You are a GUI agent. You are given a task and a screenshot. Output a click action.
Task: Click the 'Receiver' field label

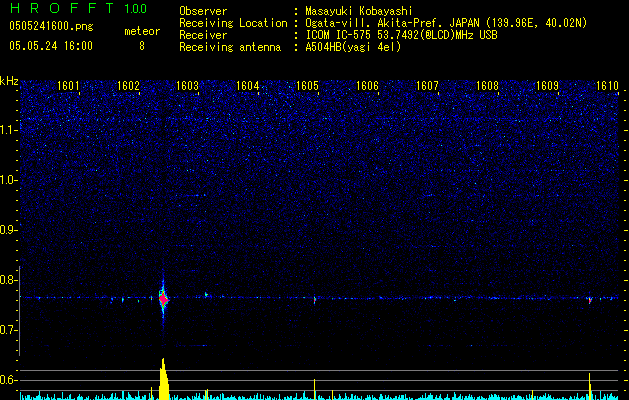pos(203,35)
